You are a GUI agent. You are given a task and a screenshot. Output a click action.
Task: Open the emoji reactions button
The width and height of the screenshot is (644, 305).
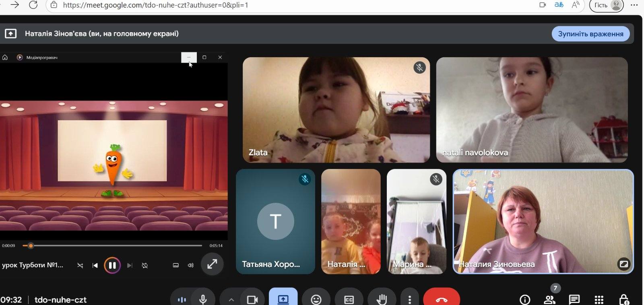point(316,299)
